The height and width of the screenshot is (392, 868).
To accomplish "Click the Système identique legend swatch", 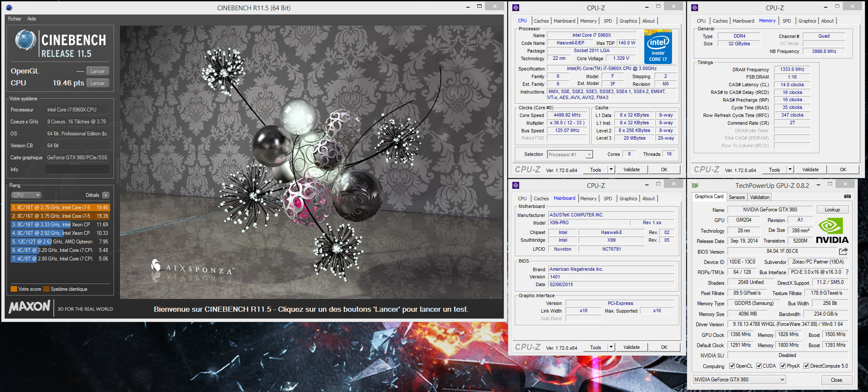I will click(x=47, y=289).
